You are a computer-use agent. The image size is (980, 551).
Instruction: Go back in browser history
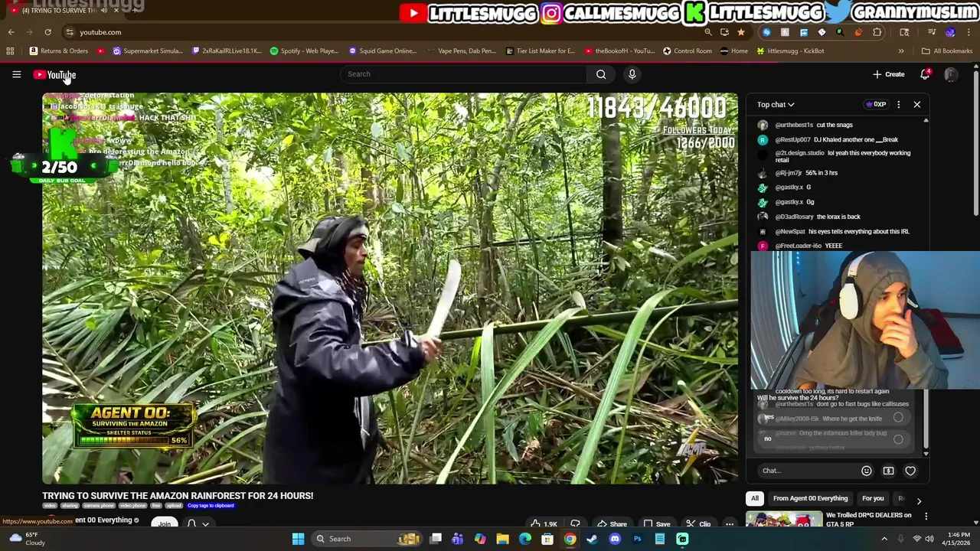tap(11, 32)
